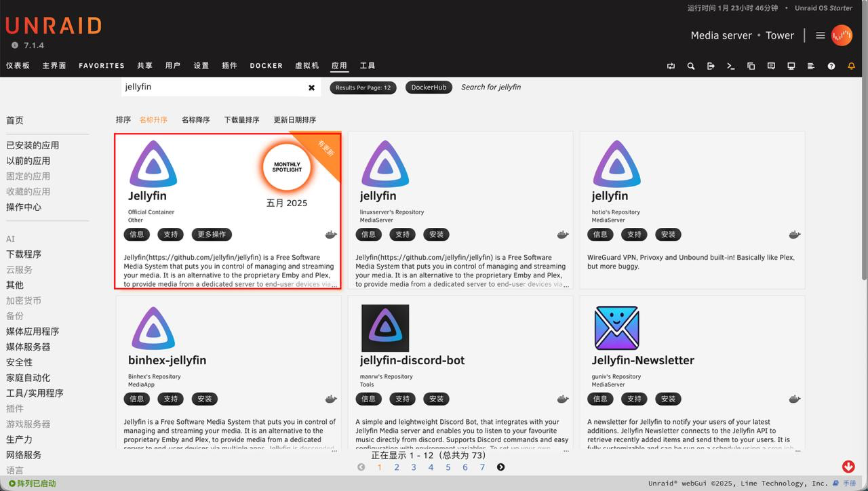Click the notification bell icon

[851, 66]
